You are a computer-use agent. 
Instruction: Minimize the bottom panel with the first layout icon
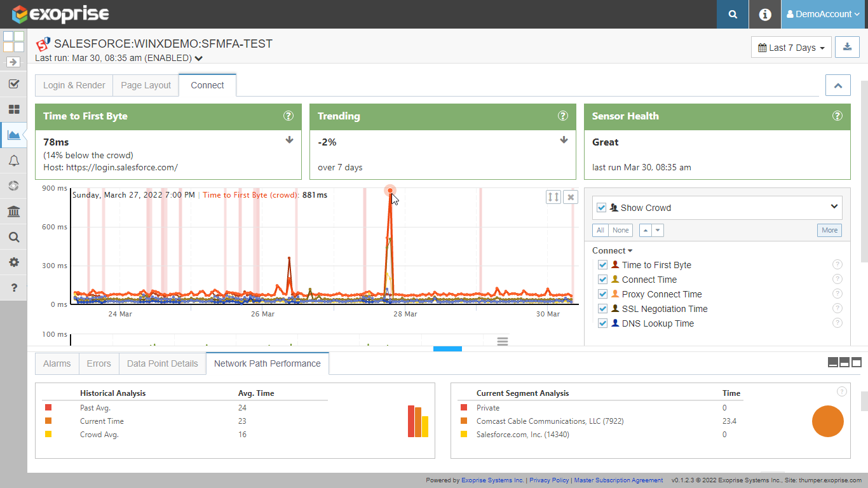coord(833,362)
